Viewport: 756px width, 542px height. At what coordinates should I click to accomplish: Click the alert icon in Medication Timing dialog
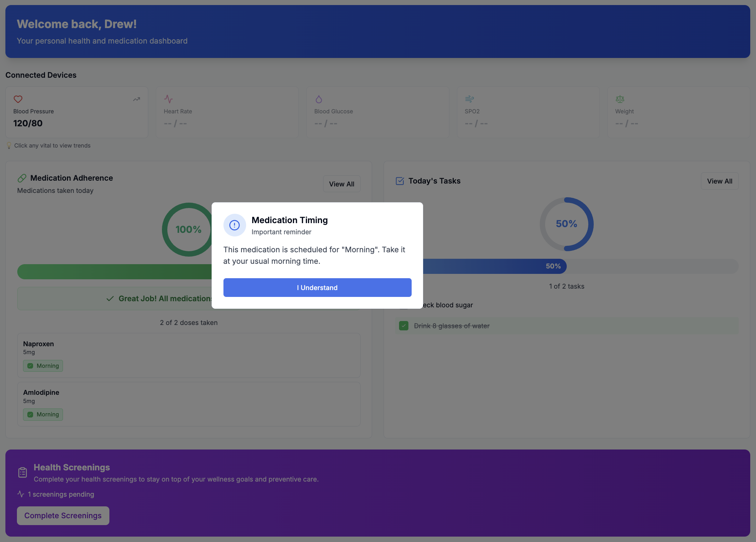click(235, 225)
